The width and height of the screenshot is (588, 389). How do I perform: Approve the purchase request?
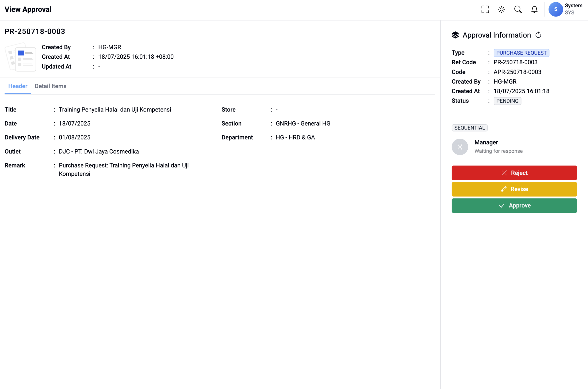[514, 206]
